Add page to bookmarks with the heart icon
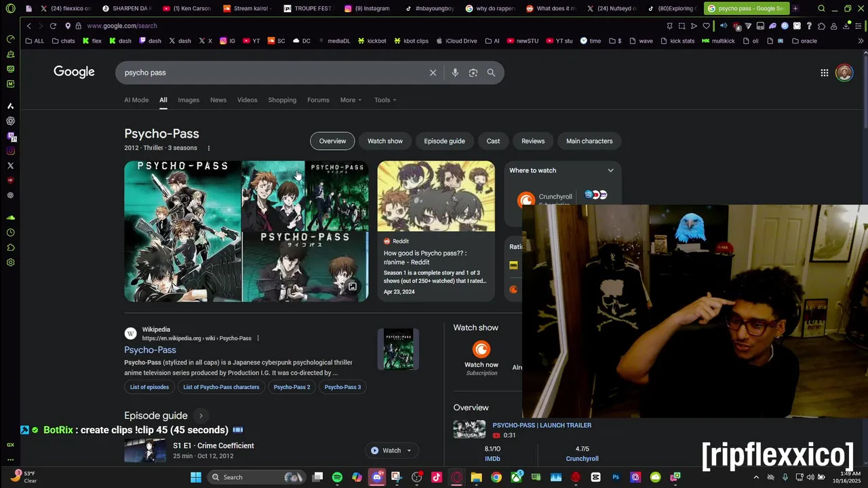Viewport: 868px width, 488px height. point(706,26)
